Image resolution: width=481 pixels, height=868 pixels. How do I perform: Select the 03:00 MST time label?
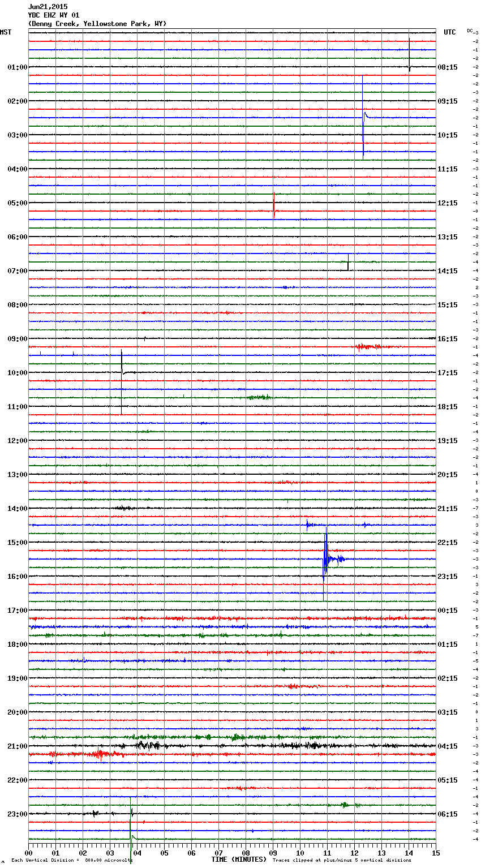[18, 135]
